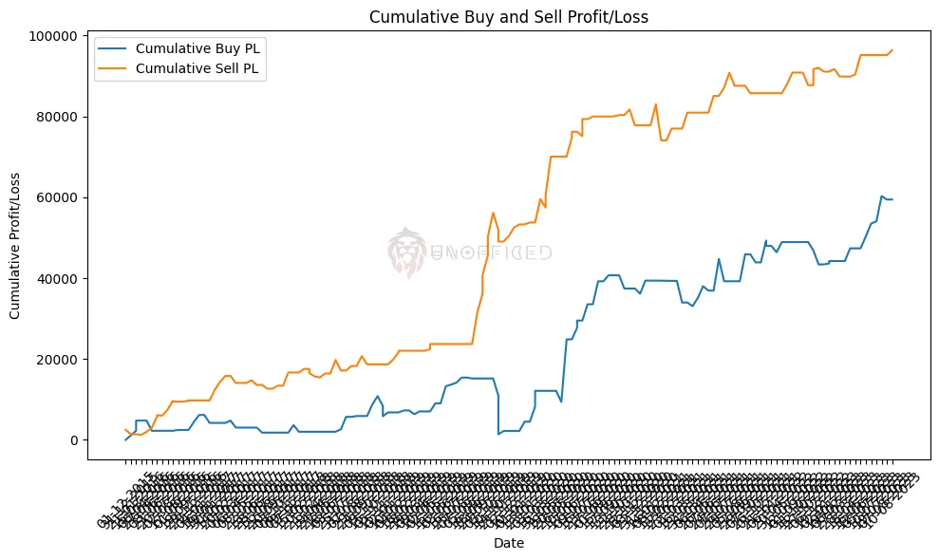Click the blue line swatch in legend
The width and height of the screenshot is (939, 560).
pyautogui.click(x=113, y=48)
